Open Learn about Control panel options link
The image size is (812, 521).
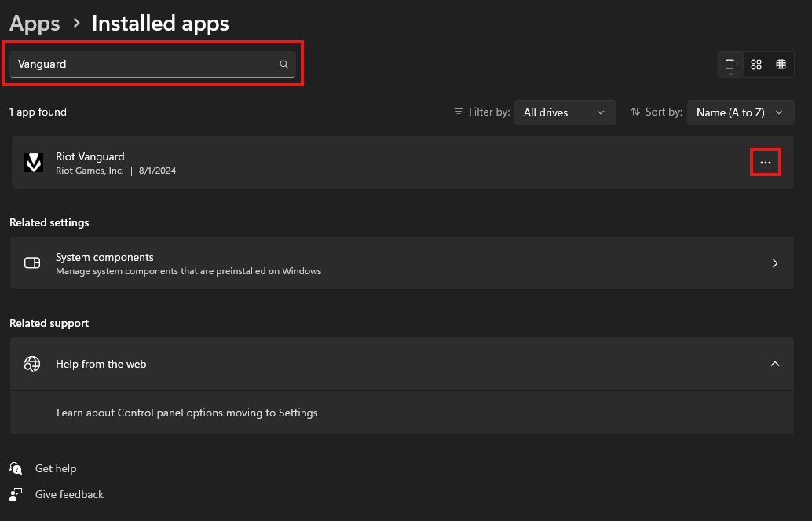187,413
